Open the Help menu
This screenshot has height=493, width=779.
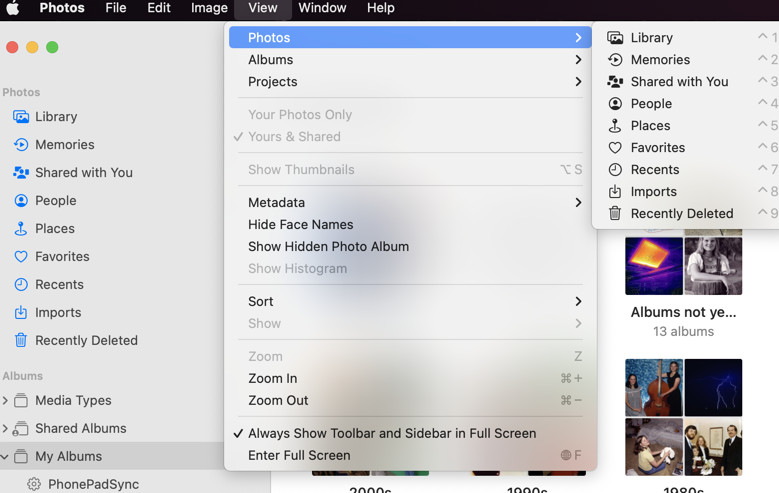[381, 8]
